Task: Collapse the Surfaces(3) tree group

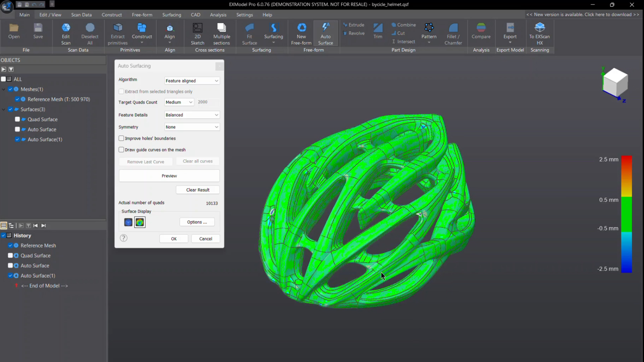Action: click(x=4, y=109)
